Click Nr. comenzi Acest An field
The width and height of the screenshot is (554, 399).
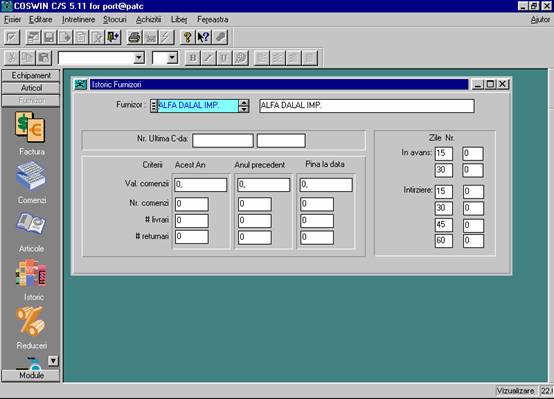click(191, 204)
